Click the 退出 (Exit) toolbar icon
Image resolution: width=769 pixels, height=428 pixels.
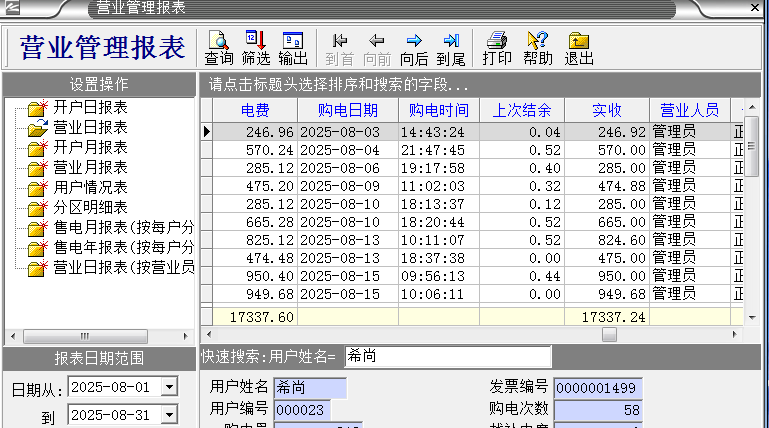pos(578,47)
